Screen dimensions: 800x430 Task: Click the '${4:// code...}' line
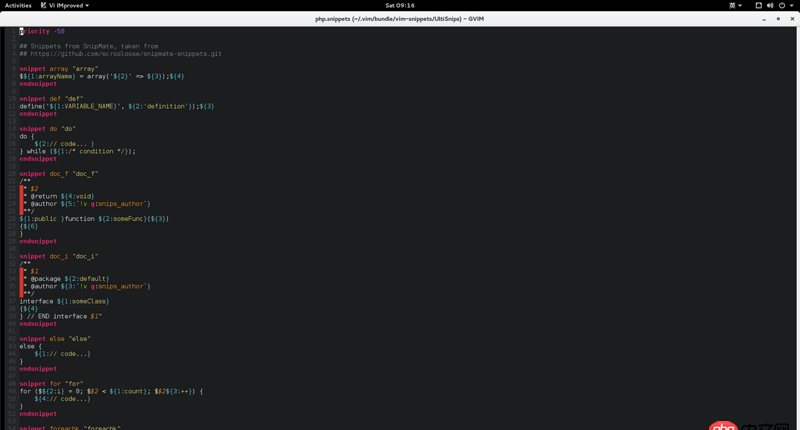pos(62,399)
